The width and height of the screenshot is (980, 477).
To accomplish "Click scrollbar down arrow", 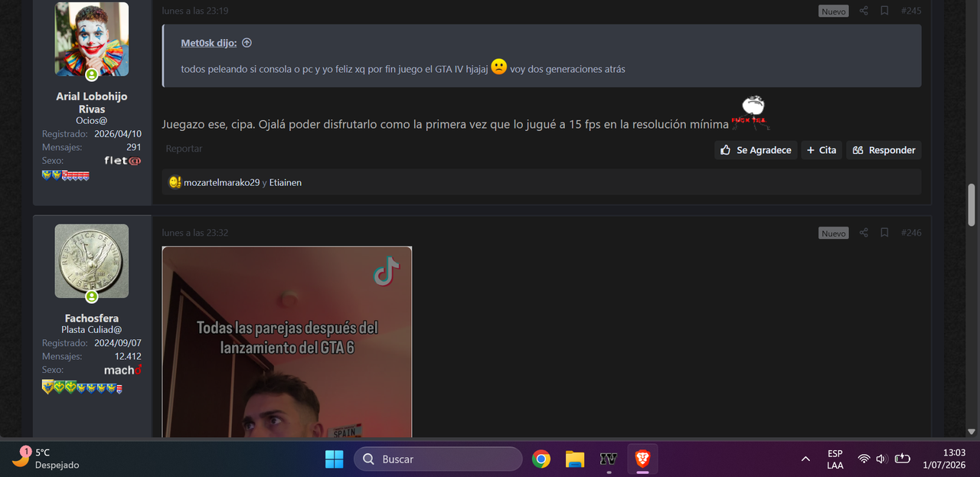I will (972, 431).
